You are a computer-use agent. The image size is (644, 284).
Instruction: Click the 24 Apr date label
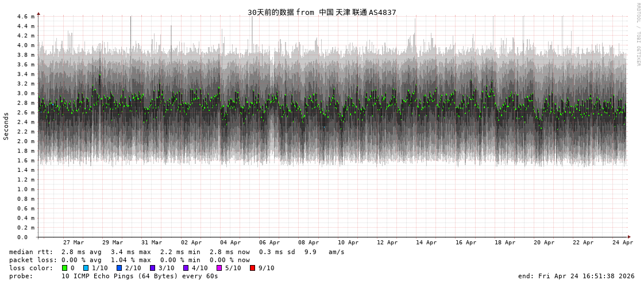(622, 243)
